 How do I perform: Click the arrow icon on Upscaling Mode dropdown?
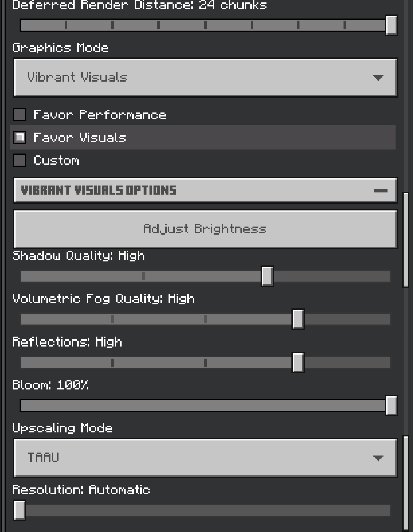pos(378,458)
